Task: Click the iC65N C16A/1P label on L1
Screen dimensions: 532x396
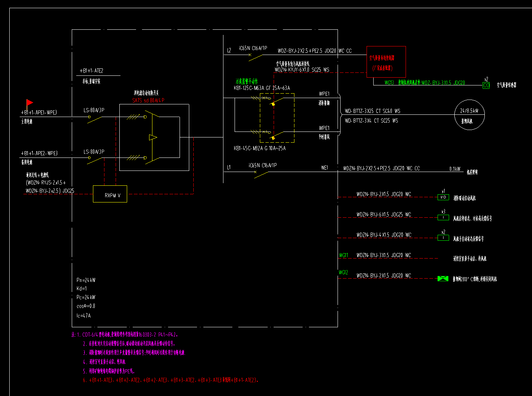Action: 262,165
